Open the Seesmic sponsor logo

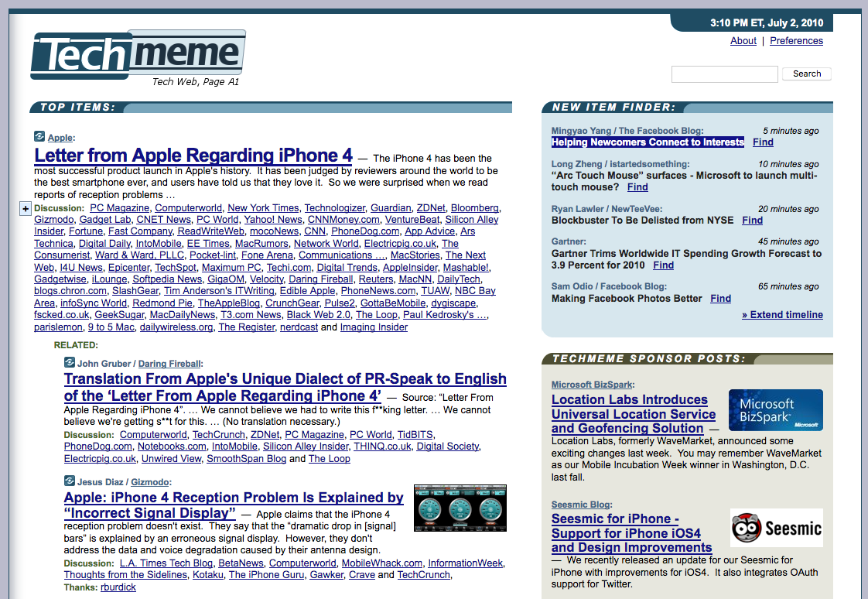click(x=776, y=528)
